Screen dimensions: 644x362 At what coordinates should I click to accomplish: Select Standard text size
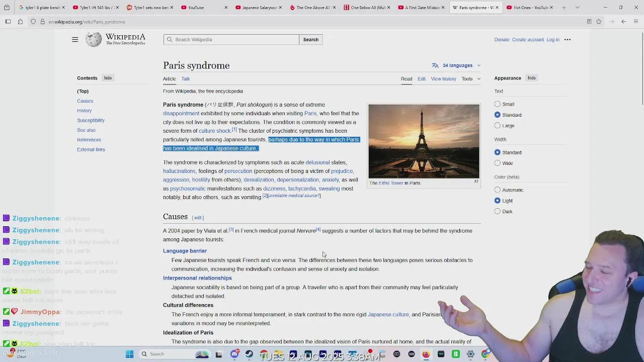498,115
